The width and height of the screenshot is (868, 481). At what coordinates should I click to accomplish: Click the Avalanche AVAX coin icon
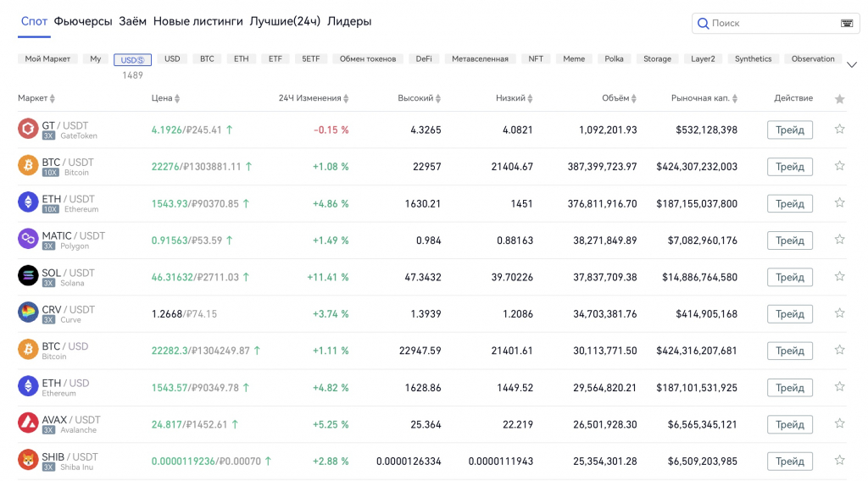point(28,423)
